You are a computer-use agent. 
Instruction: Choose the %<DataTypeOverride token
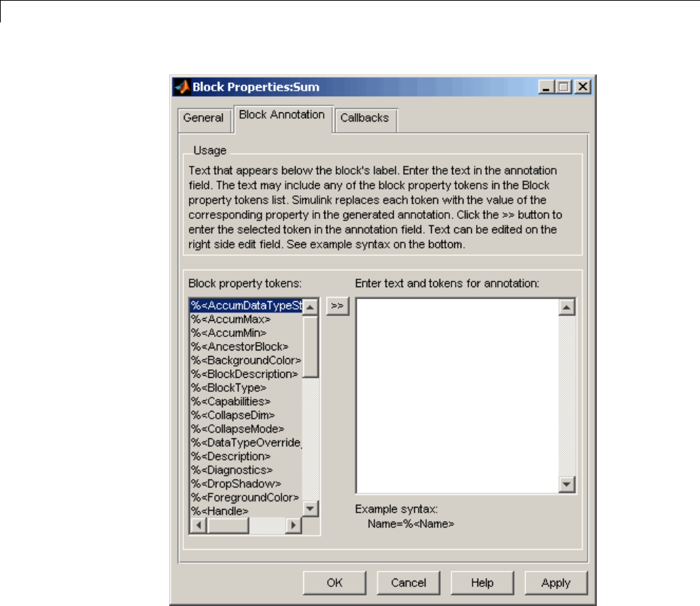click(246, 442)
